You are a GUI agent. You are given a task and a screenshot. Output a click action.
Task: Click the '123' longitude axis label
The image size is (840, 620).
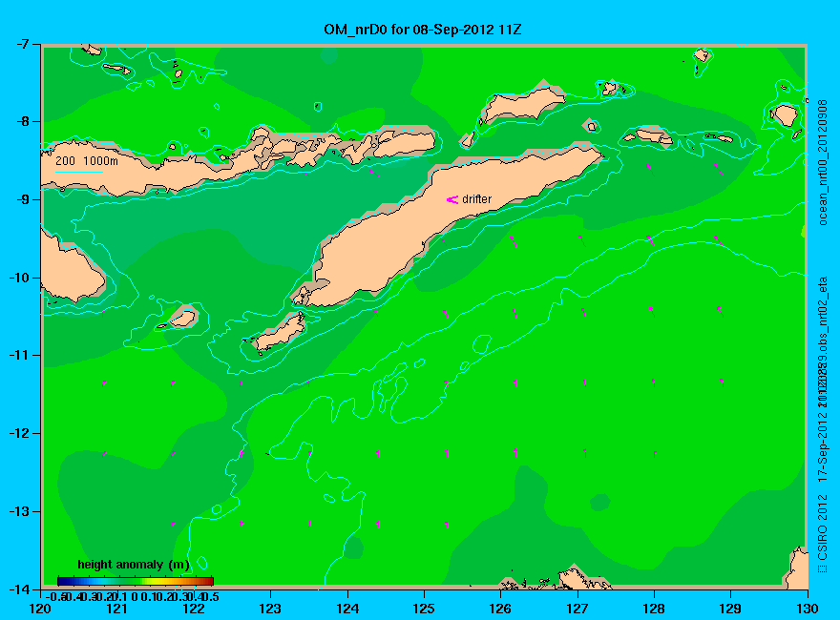pos(270,609)
